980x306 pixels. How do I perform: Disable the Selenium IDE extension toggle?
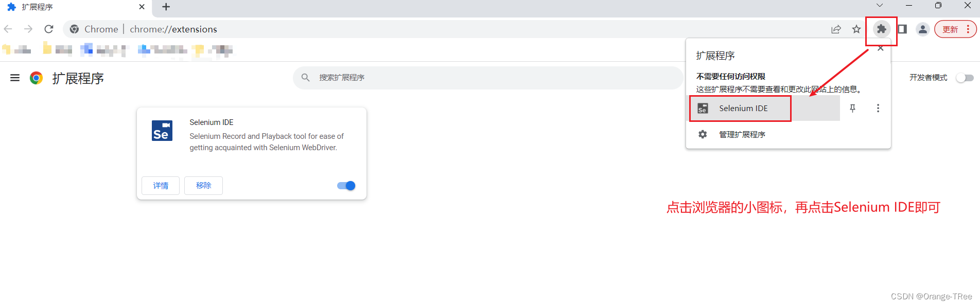(x=346, y=186)
